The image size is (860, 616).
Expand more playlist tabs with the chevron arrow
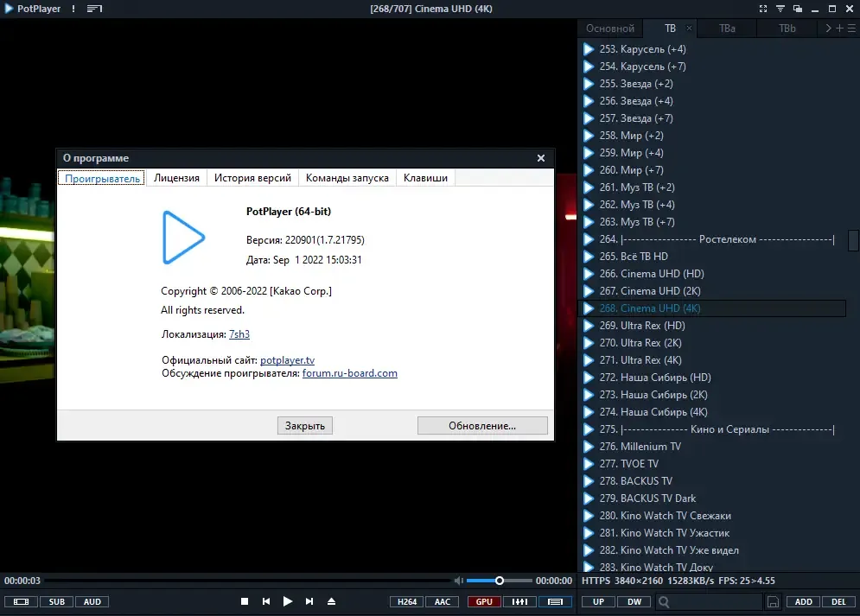click(828, 28)
